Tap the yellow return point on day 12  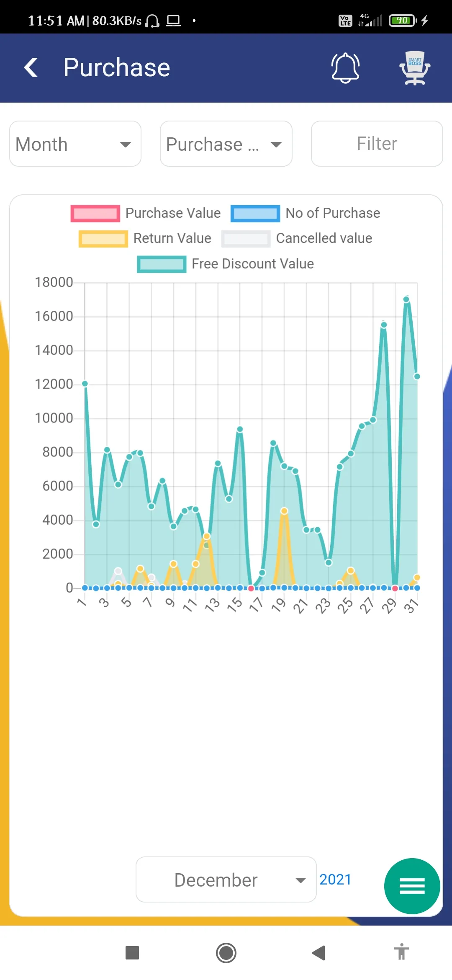[206, 536]
